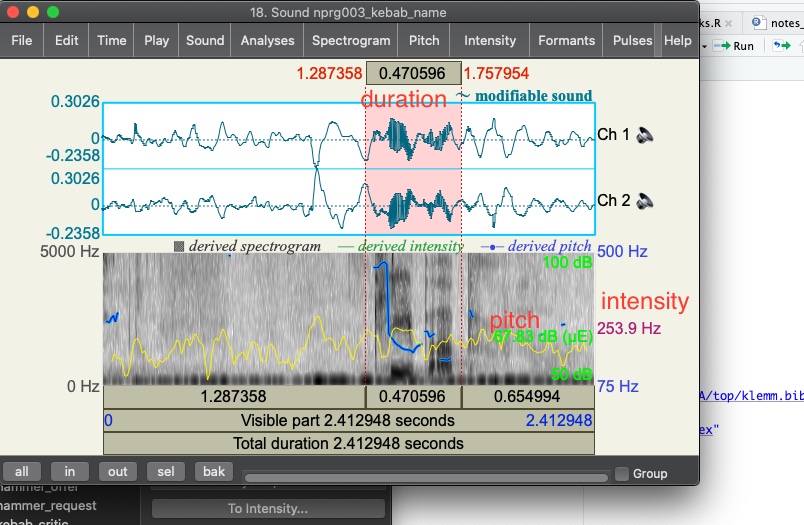804x525 pixels.
Task: Toggle the Group checkbox
Action: (x=622, y=474)
